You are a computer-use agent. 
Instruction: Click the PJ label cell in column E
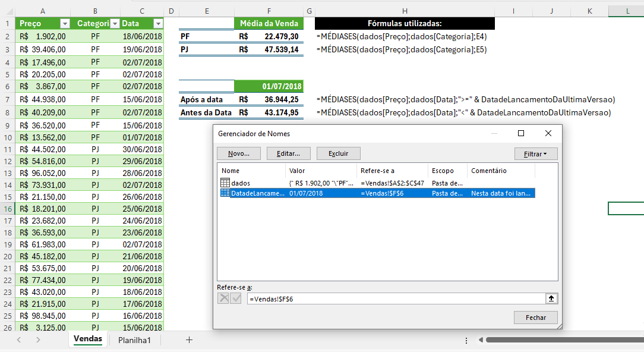pos(207,50)
